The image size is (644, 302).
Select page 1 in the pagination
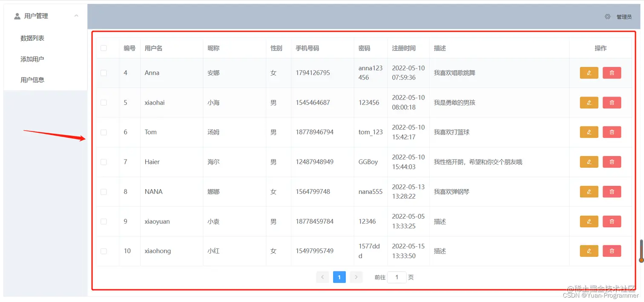click(339, 277)
